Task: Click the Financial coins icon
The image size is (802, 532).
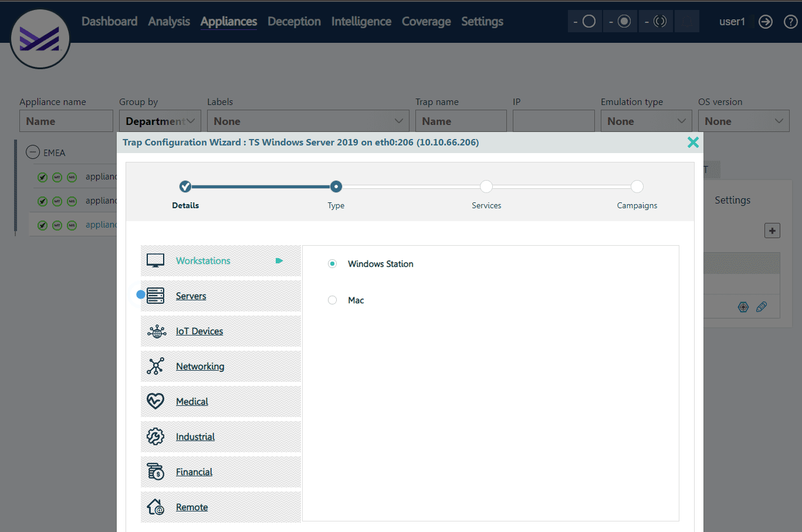Action: point(155,472)
